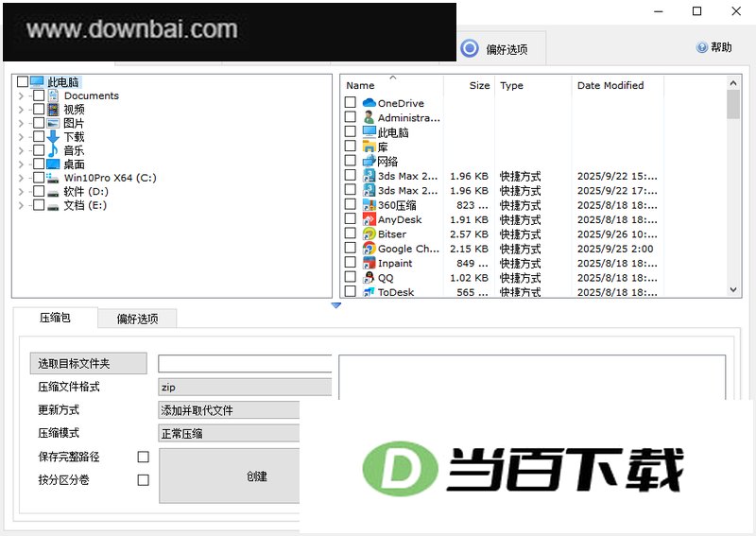This screenshot has width=756, height=536.
Task: Check the Documents tree checkbox
Action: point(39,95)
